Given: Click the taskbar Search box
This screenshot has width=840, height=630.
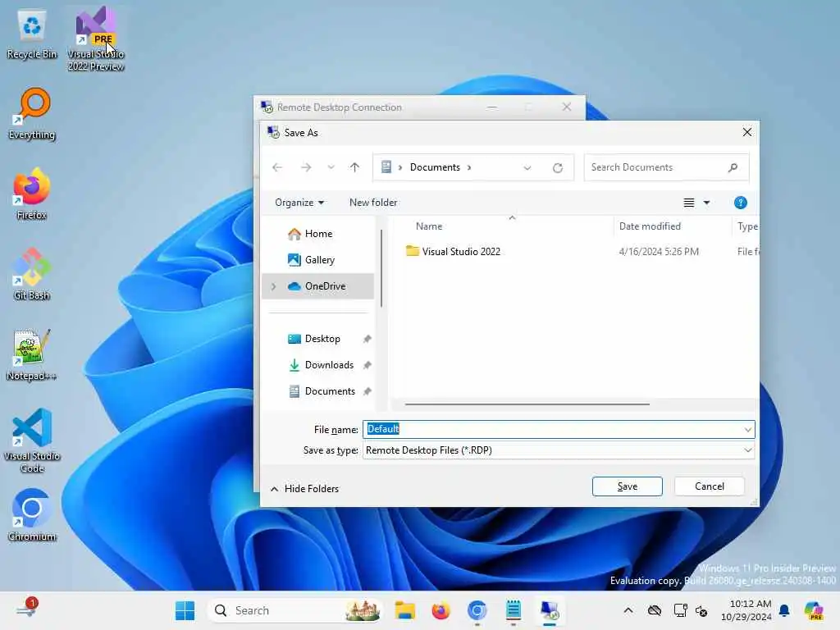Looking at the screenshot, I should [294, 610].
